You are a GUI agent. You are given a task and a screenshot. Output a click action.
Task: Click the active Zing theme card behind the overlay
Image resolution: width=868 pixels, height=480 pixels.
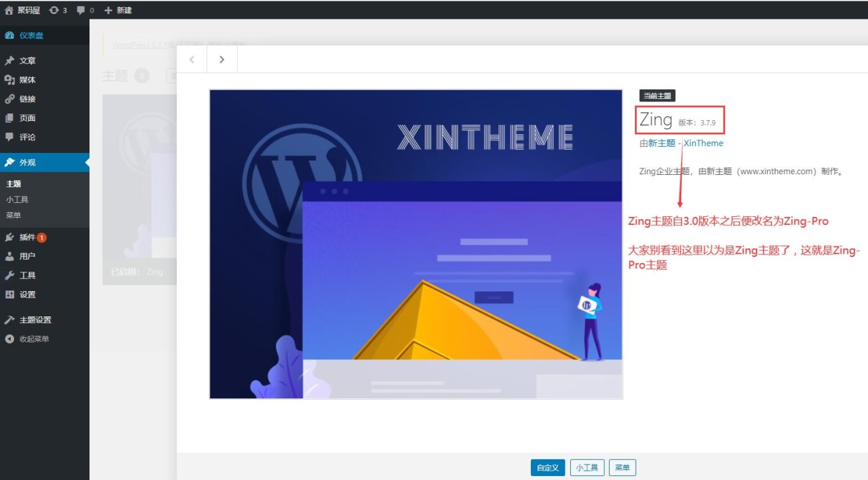click(140, 190)
